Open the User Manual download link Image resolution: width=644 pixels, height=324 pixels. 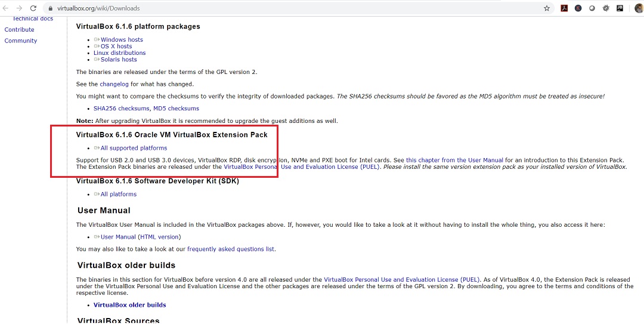[x=118, y=237]
